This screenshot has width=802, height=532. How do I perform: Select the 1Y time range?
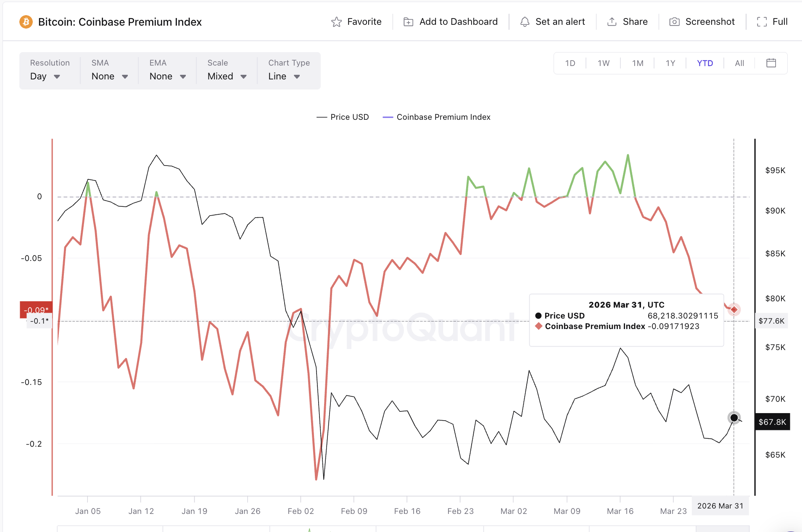[670, 63]
